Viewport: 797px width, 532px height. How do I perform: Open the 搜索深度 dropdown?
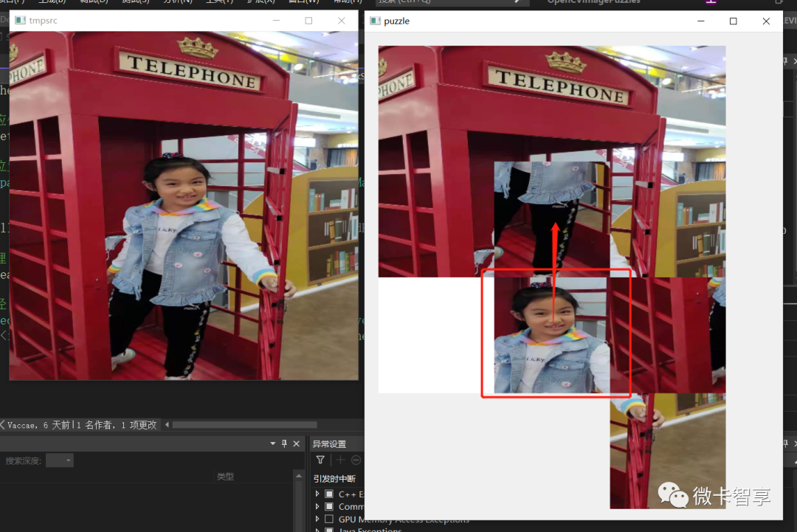(x=59, y=459)
